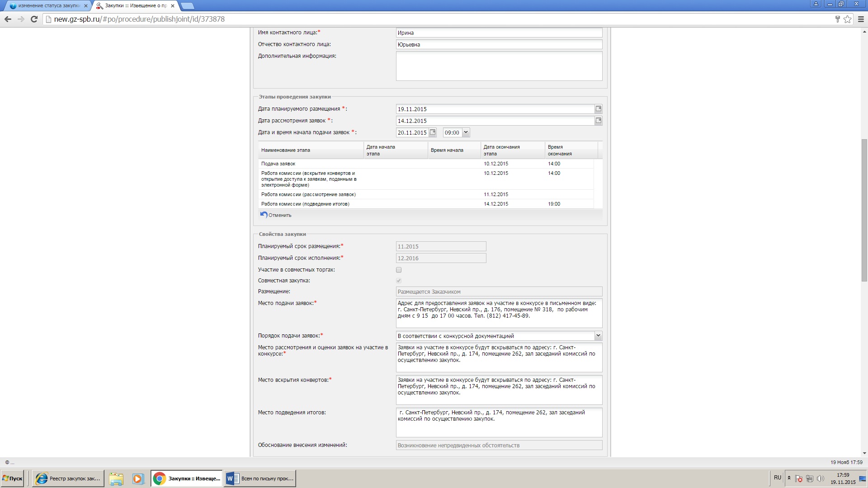Open Internet Explorer taskbar item
The width and height of the screenshot is (868, 488).
pos(68,479)
